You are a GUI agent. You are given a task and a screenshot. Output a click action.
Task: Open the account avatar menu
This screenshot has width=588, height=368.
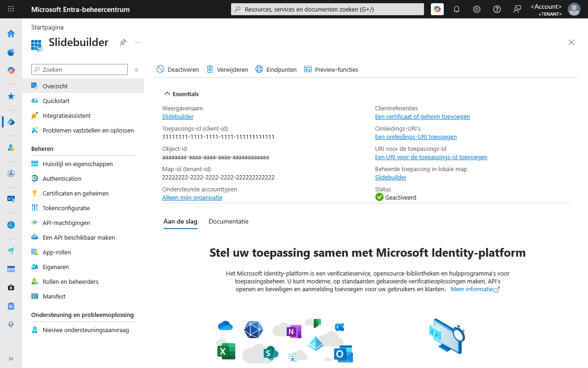coord(574,9)
